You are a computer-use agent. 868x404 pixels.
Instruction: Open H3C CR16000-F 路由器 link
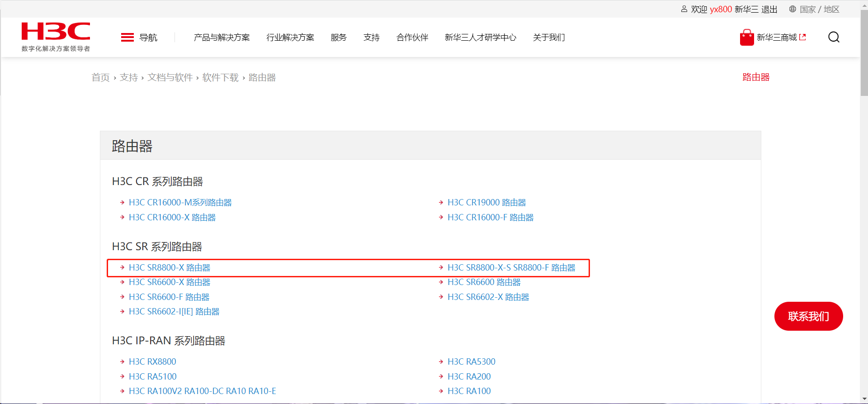[x=491, y=218]
